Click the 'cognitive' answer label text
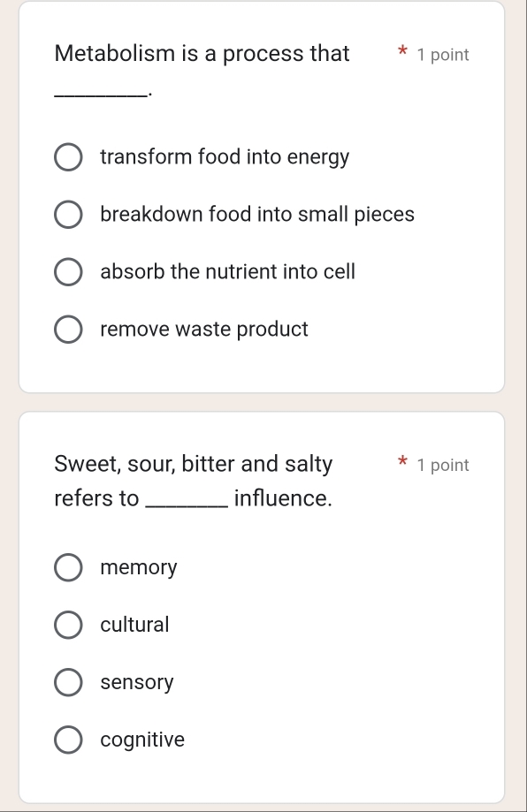This screenshot has height=812, width=527. click(142, 739)
